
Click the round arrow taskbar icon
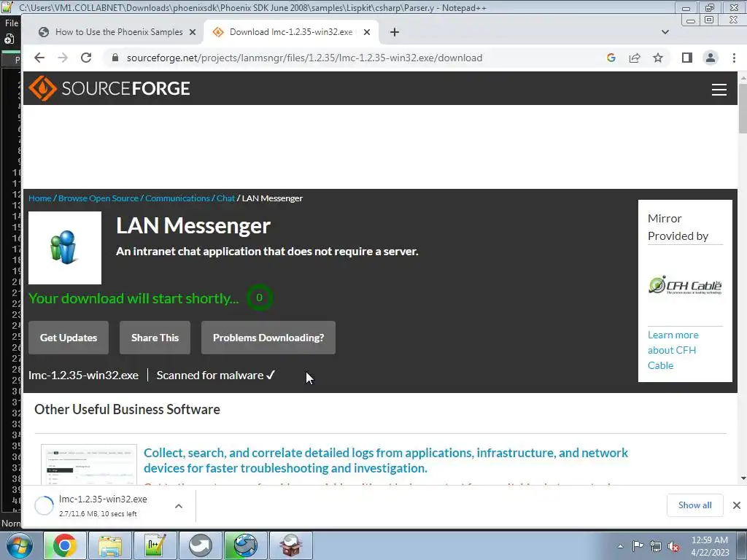(x=200, y=545)
